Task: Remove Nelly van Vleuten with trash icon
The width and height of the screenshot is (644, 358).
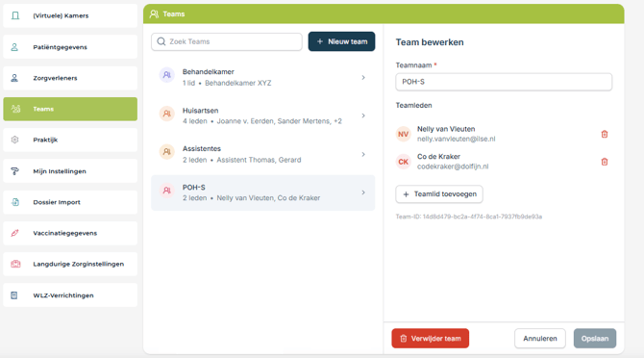Action: [x=605, y=134]
